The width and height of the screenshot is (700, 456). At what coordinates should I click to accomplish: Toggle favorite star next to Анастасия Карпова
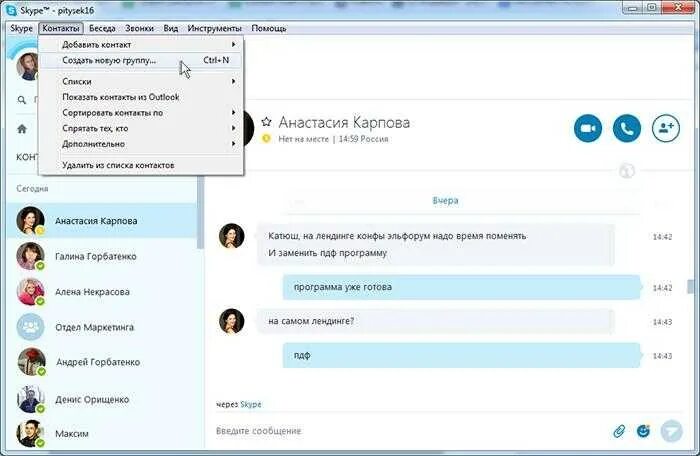267,121
